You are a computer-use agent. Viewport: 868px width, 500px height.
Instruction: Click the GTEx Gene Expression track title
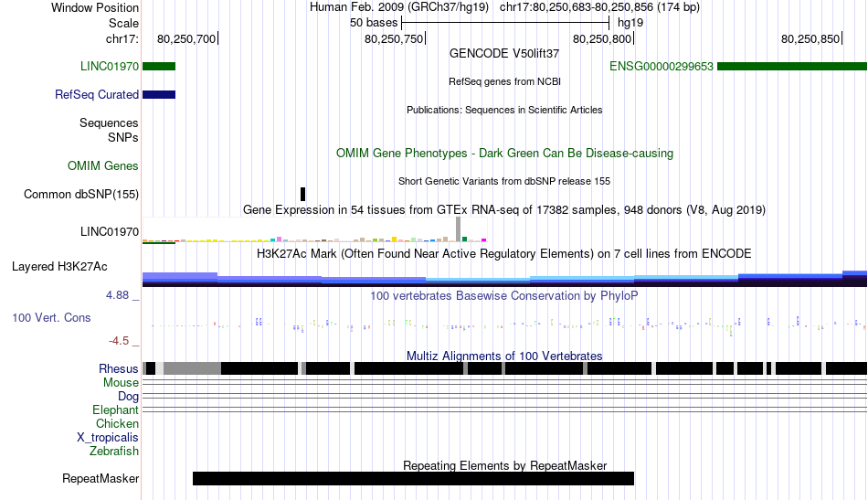[504, 210]
